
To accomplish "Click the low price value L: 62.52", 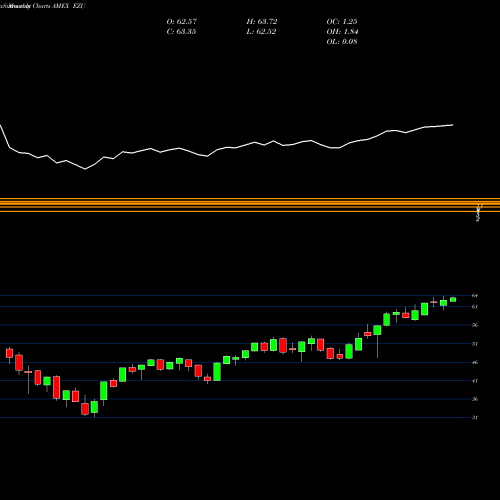I will pyautogui.click(x=261, y=32).
